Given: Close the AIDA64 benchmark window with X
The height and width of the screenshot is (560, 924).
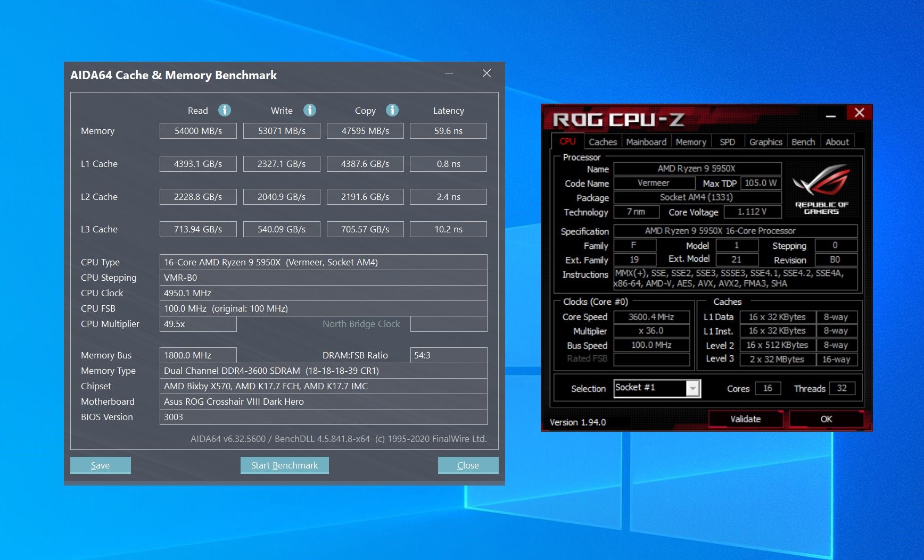Looking at the screenshot, I should click(x=486, y=73).
